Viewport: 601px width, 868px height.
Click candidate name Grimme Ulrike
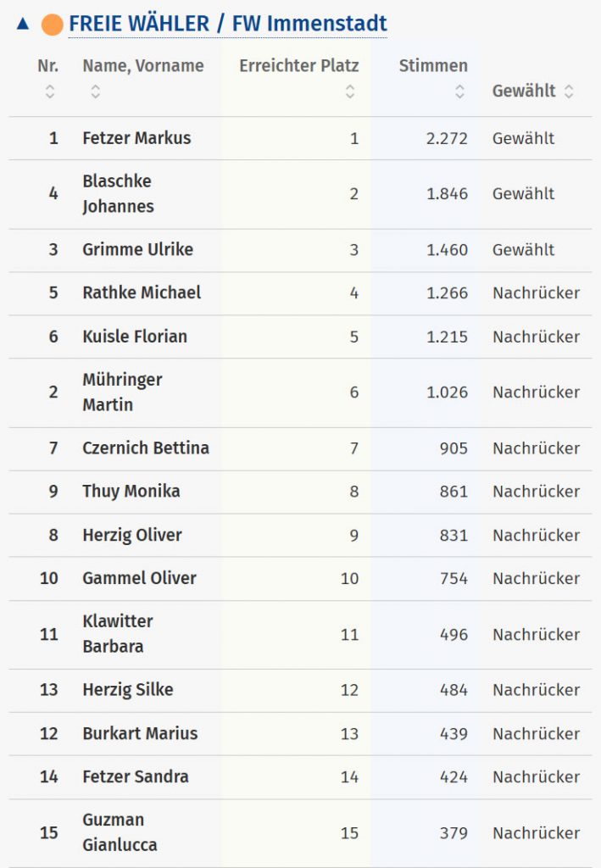[137, 250]
